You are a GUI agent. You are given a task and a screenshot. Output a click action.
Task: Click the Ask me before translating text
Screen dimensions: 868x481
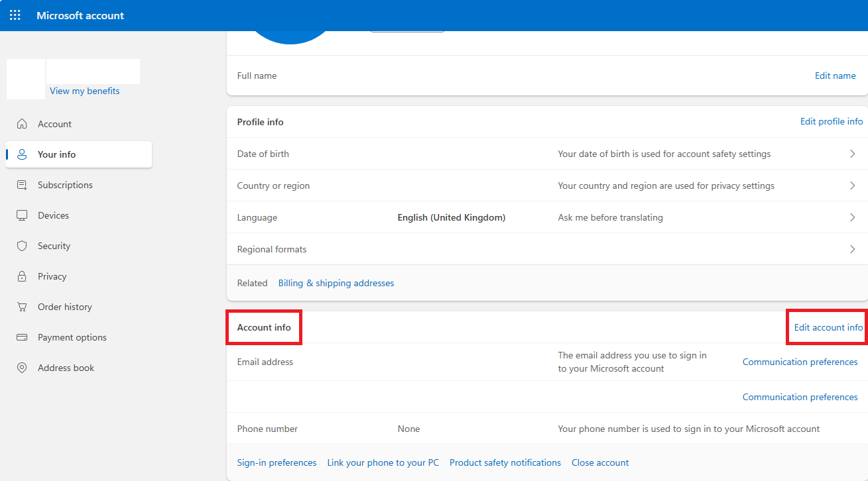coord(611,217)
